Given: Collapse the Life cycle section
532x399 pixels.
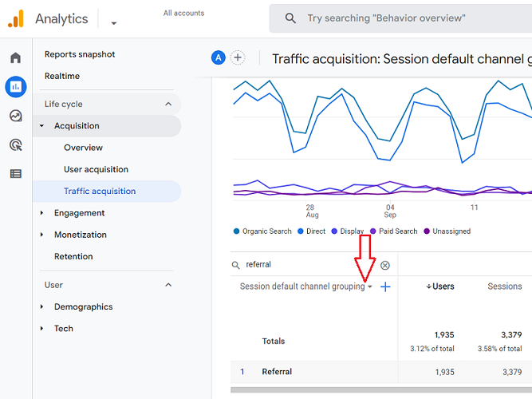Looking at the screenshot, I should (x=168, y=104).
